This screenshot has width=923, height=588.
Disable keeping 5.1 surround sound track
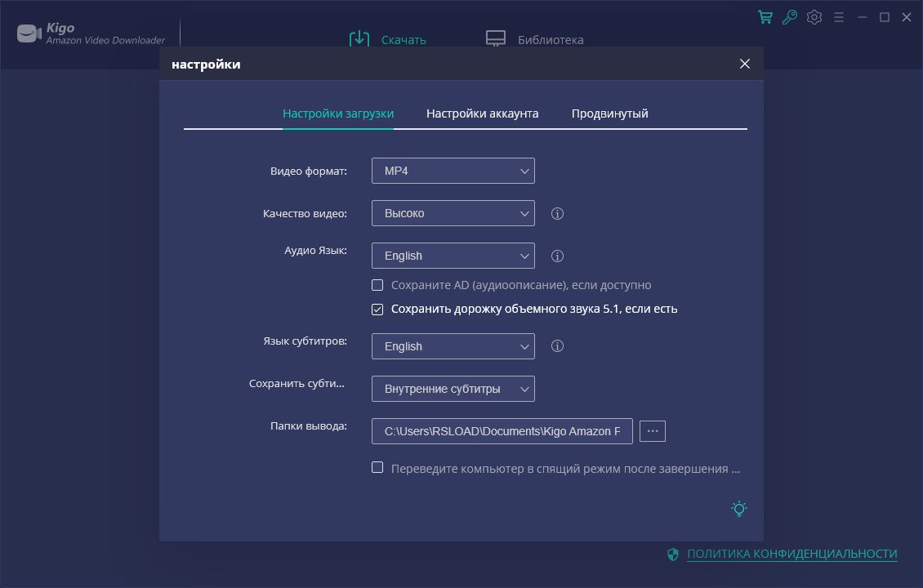coord(377,309)
